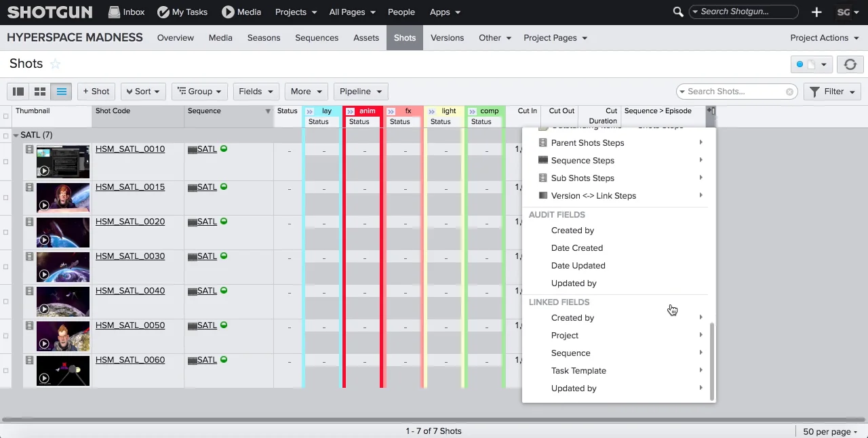Click green status dot in HSM_SATL_0010 row
Viewport: 868px width, 438px height.
pos(224,148)
